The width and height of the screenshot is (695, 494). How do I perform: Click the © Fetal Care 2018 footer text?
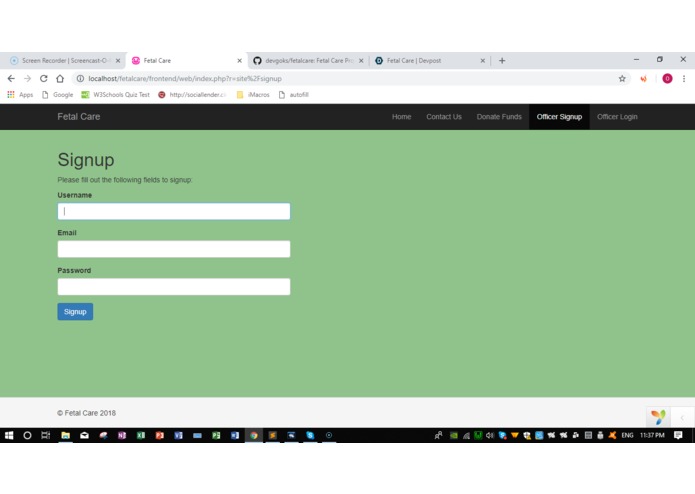point(86,413)
